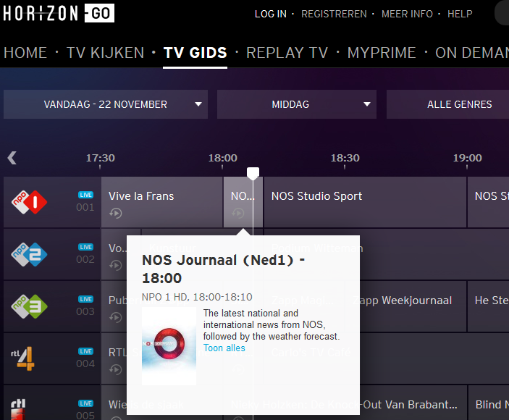
Task: Click the LIVE badge for channel 005
Action: (x=85, y=403)
